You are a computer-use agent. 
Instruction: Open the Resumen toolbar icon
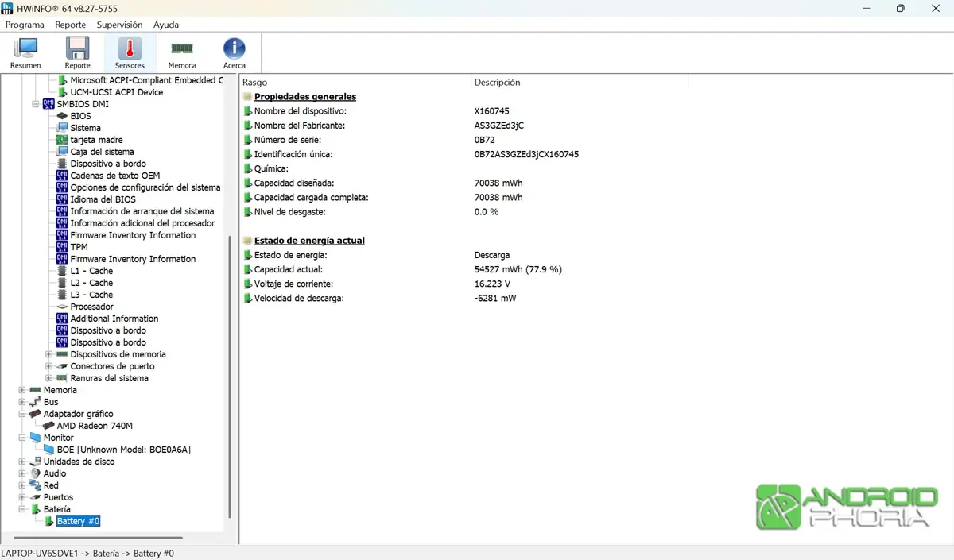[x=25, y=52]
